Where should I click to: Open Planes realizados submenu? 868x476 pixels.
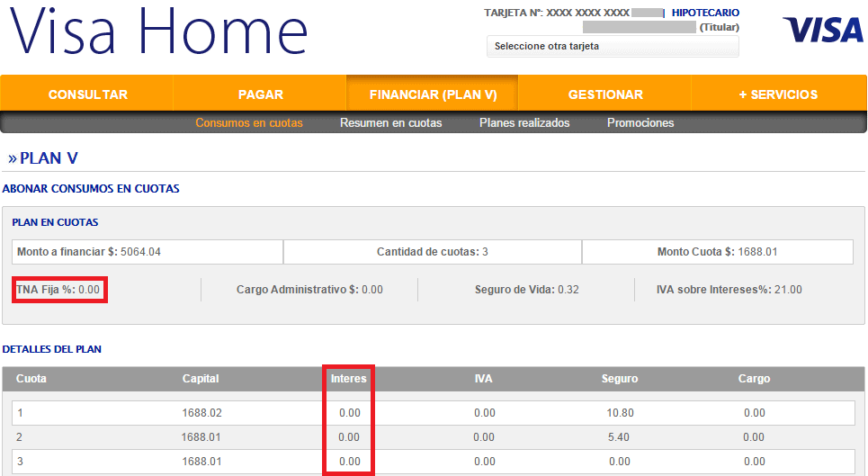point(524,123)
